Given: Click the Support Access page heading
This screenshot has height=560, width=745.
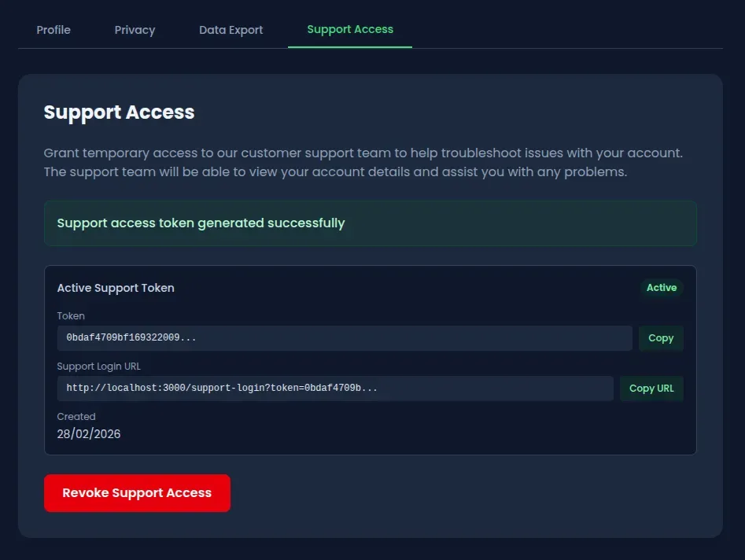Looking at the screenshot, I should [119, 112].
